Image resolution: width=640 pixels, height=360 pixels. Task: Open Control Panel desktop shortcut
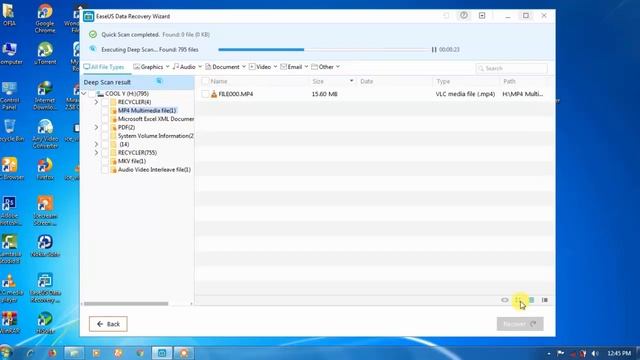[x=9, y=95]
